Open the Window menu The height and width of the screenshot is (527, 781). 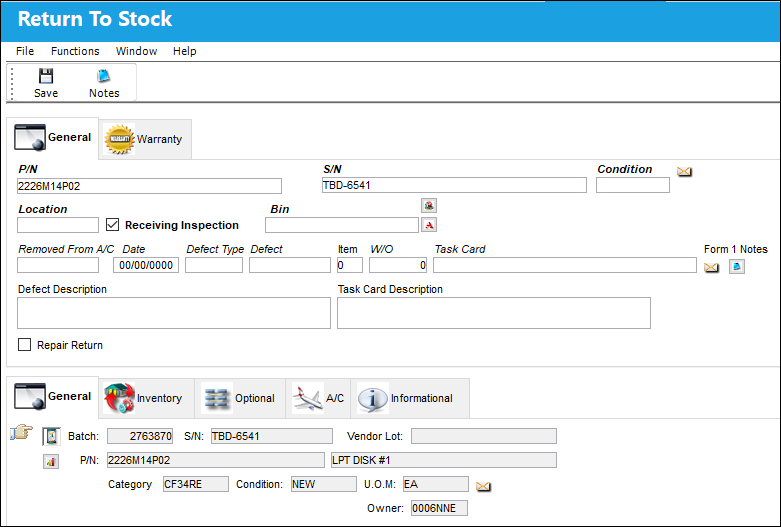coord(136,51)
